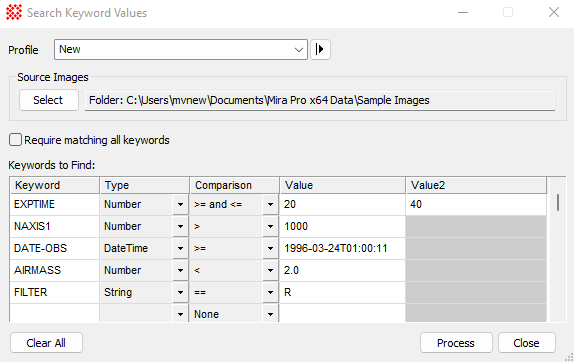Open the FILTER == comparison dropdown

pos(234,292)
